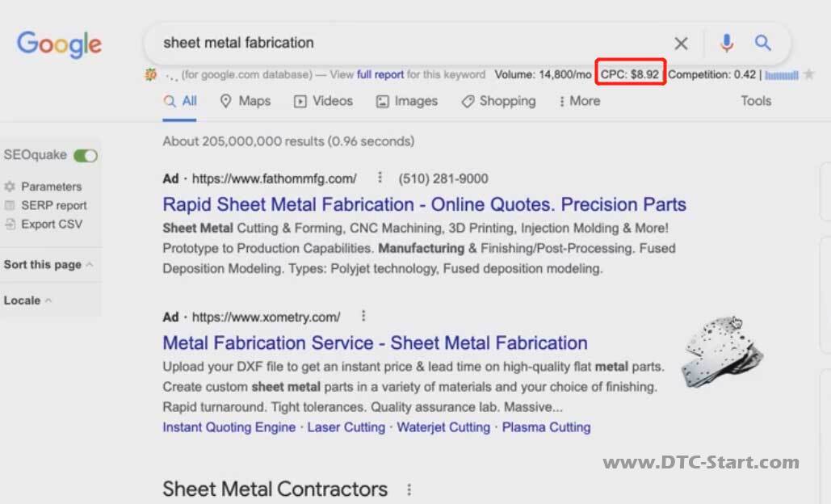Select the All results tab
Screen dimensions: 831x504
pos(180,101)
